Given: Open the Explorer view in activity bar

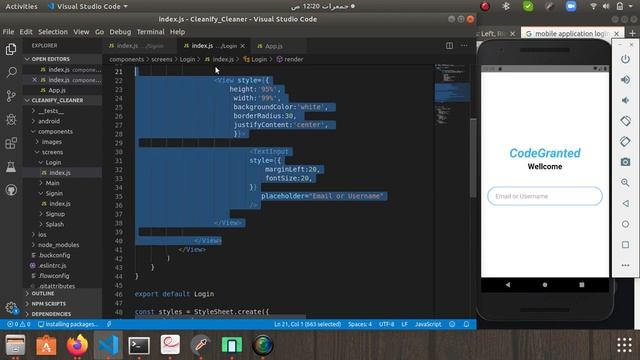Looking at the screenshot, I should (11, 49).
